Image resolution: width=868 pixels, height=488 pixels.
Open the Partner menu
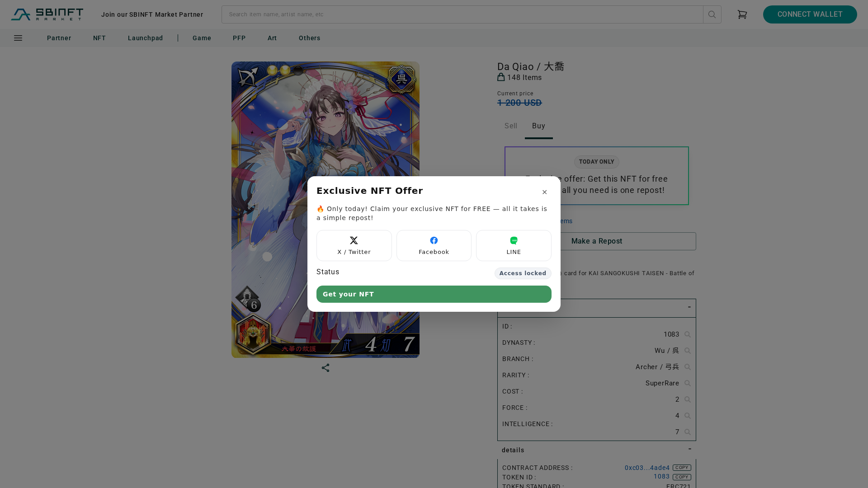point(59,38)
